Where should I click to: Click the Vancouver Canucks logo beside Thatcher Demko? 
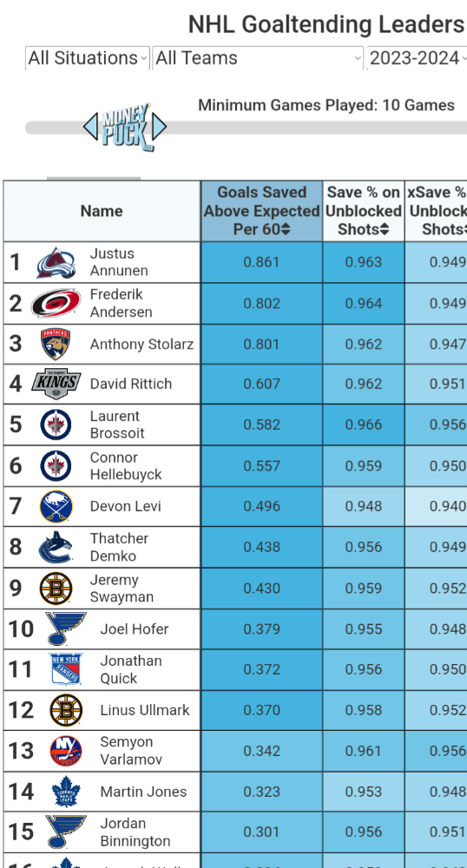[x=56, y=547]
